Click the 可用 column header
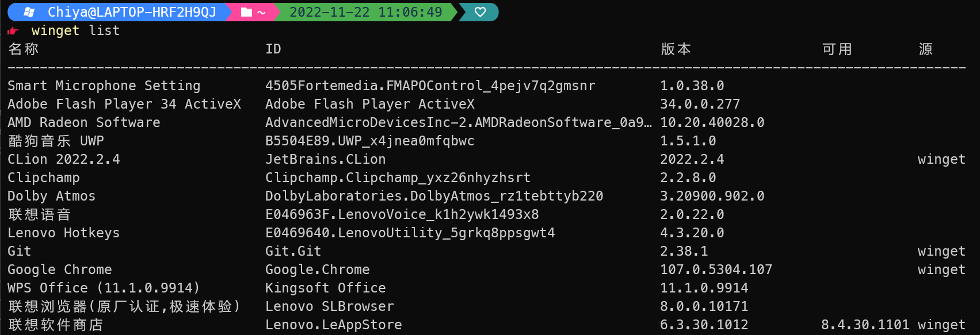This screenshot has height=335, width=980. 837,49
